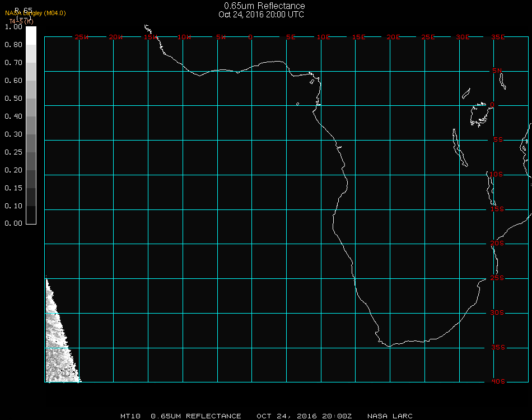Click the 'T4-5 (K)' label above the colorbar
532x420 pixels.
click(x=21, y=21)
